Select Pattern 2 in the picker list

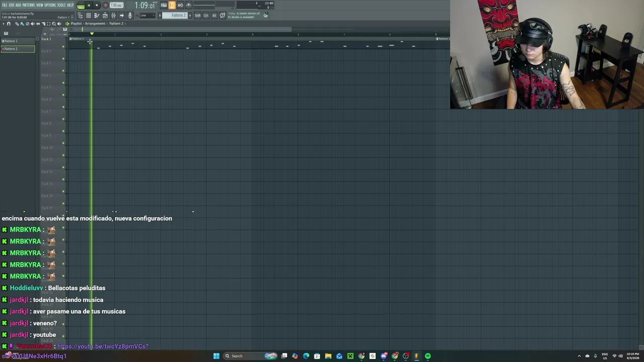18,49
